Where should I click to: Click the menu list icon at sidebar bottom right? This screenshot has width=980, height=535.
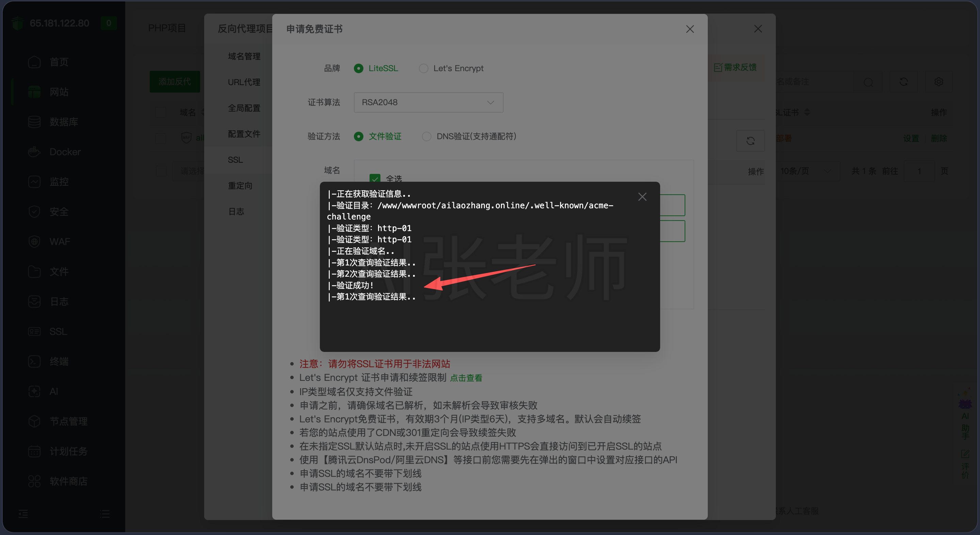point(104,514)
